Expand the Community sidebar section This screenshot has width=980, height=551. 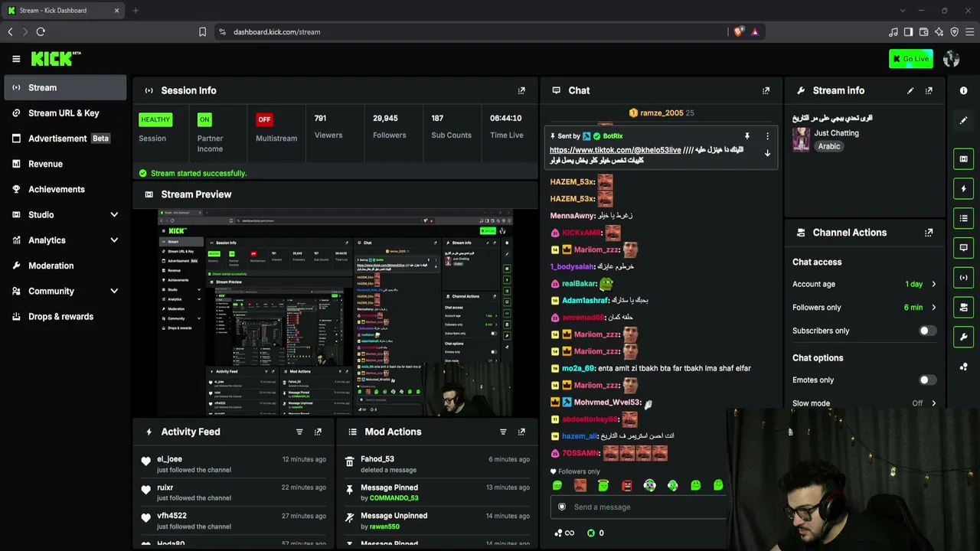click(x=114, y=291)
